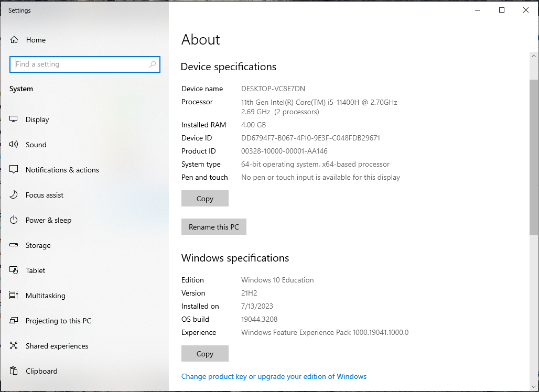Image resolution: width=539 pixels, height=392 pixels.
Task: Click the Multitasking icon
Action: point(14,295)
